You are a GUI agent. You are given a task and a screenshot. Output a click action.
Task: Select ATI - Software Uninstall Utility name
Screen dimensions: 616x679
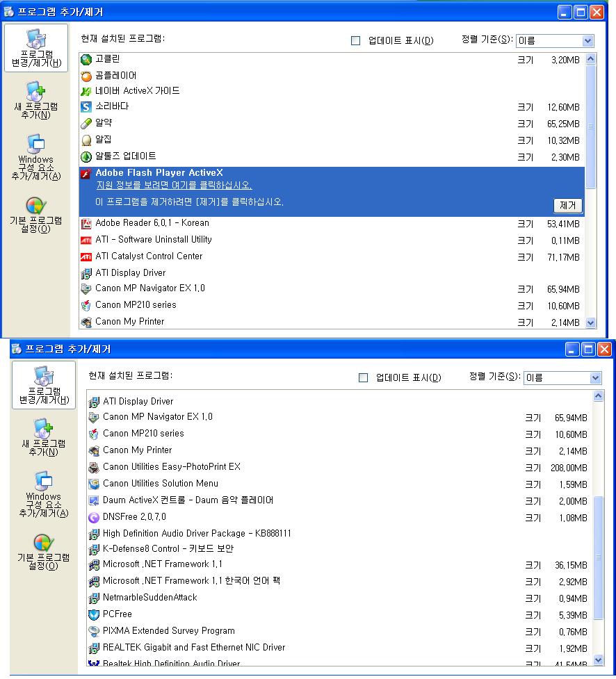154,240
